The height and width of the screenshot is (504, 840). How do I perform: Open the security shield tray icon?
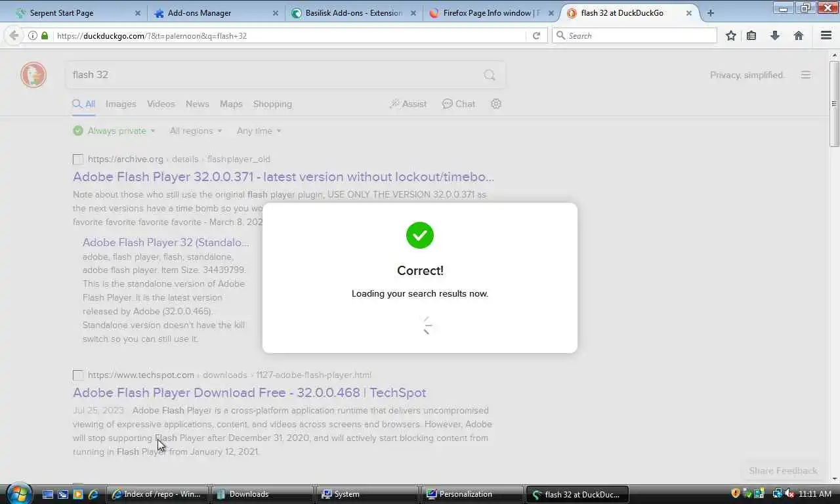(x=736, y=493)
